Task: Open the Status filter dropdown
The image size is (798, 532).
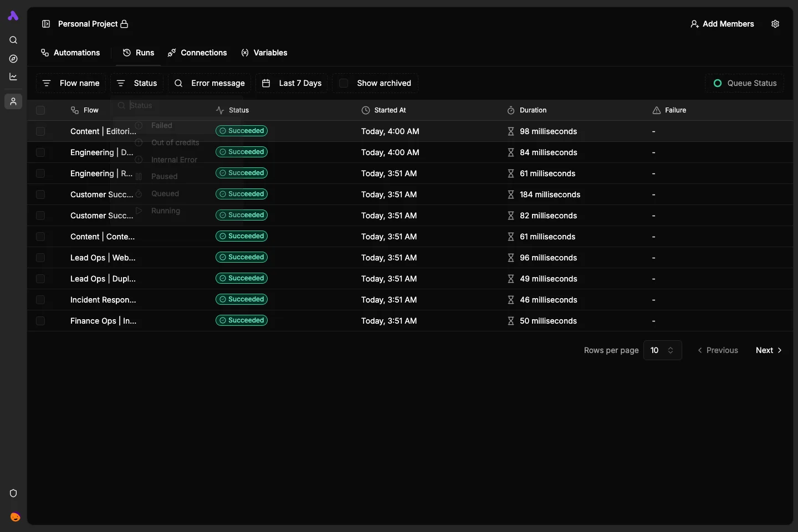Action: 137,83
